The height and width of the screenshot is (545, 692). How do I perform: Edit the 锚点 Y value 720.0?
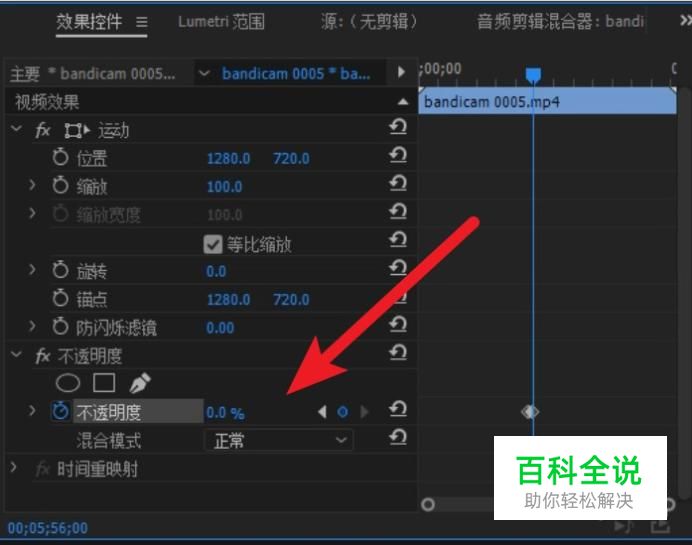(291, 300)
